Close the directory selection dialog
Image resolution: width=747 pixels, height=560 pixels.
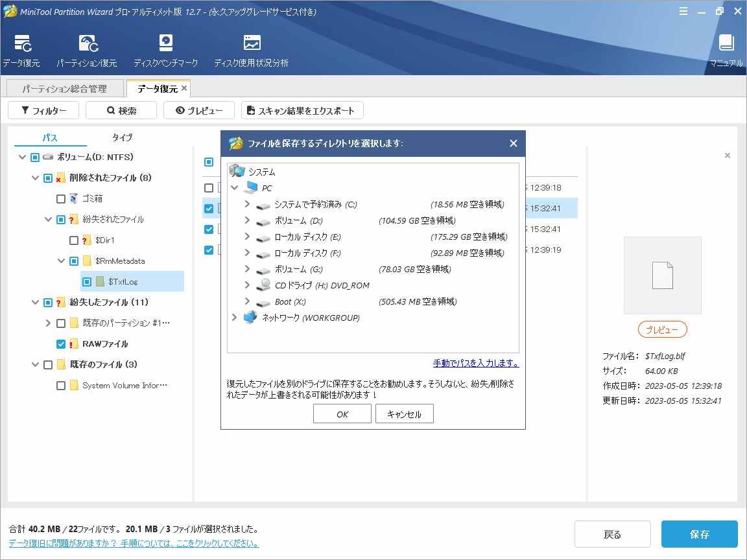pos(513,143)
